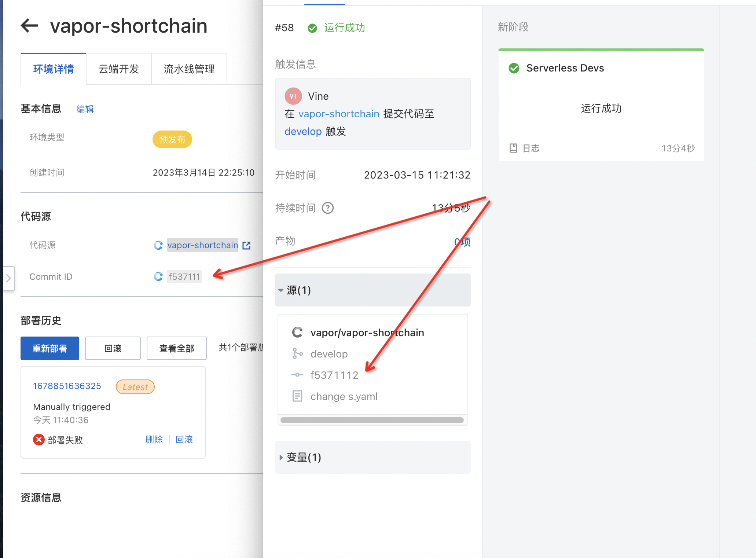Screen dimensions: 756x558
Task: Click the Vine avatar badge VI
Action: [x=293, y=96]
